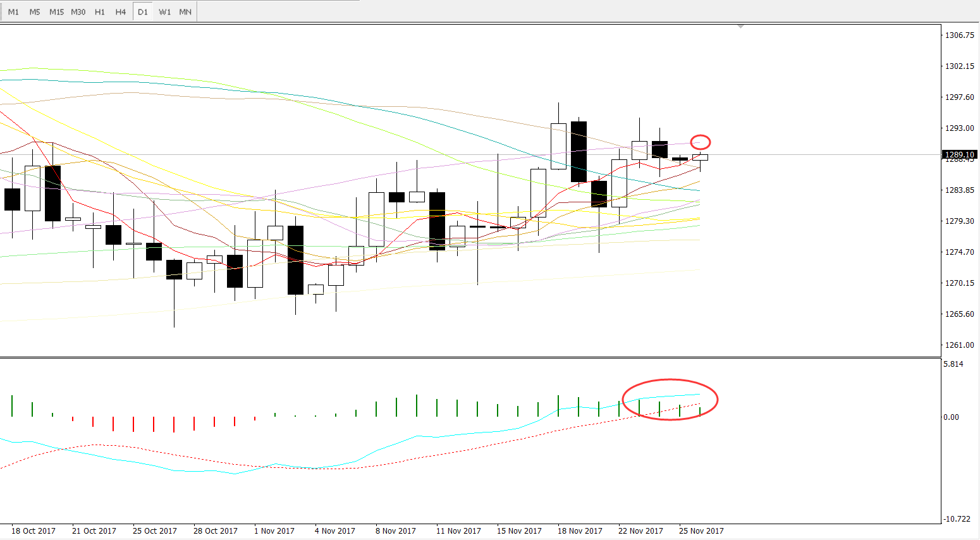
Task: Click the 0.00 level on indicator scale
Action: tap(951, 417)
